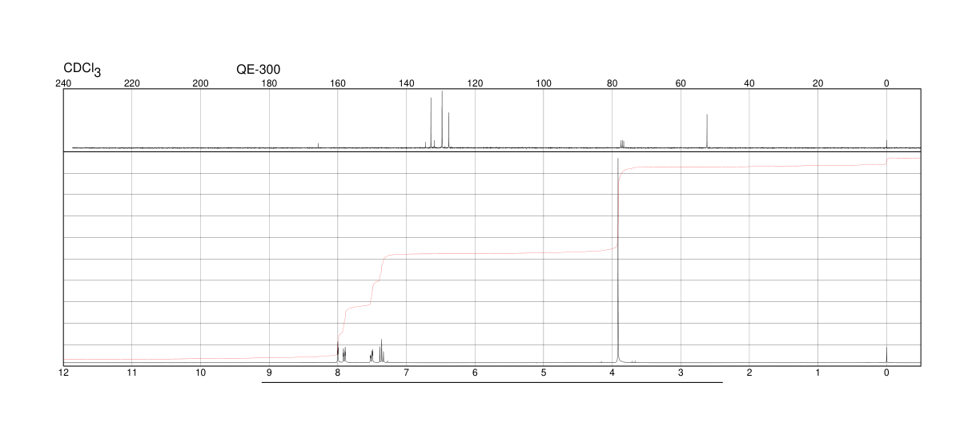Click the QE-300 instrument label
The image size is (980, 423).
[258, 70]
